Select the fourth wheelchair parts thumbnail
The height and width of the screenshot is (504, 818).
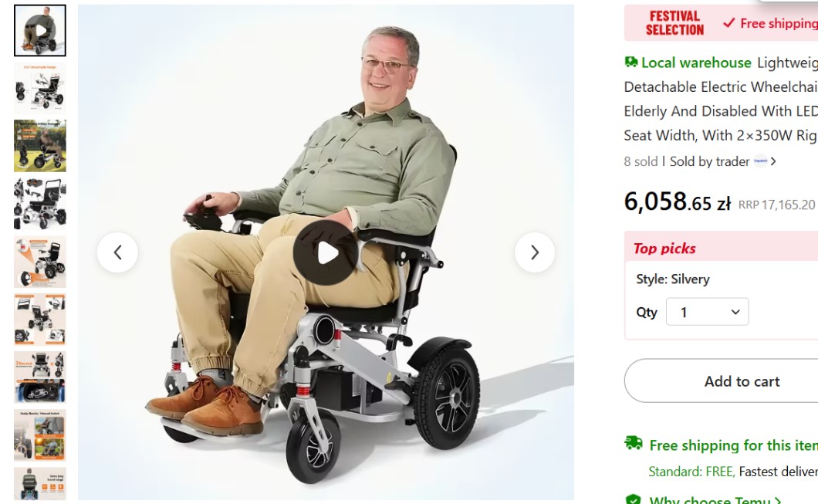(40, 204)
